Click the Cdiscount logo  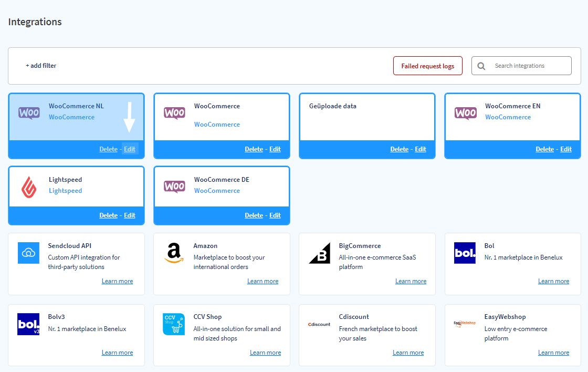[x=319, y=324]
